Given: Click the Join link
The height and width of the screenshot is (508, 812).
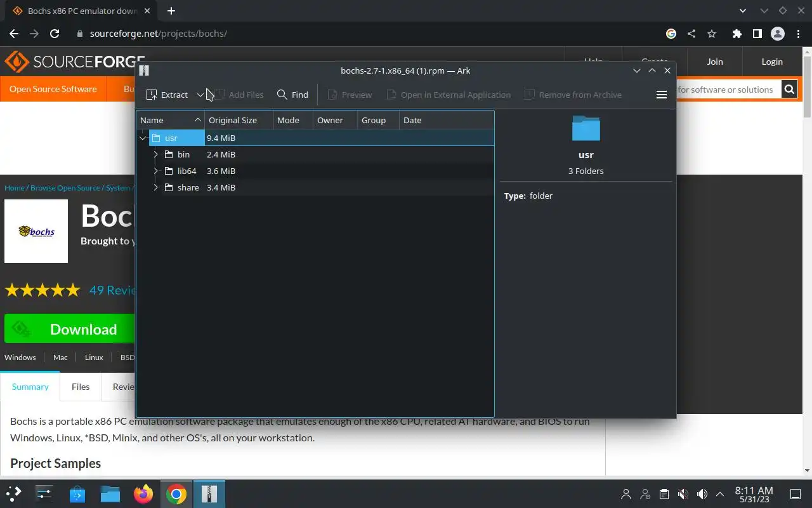Looking at the screenshot, I should [x=715, y=62].
